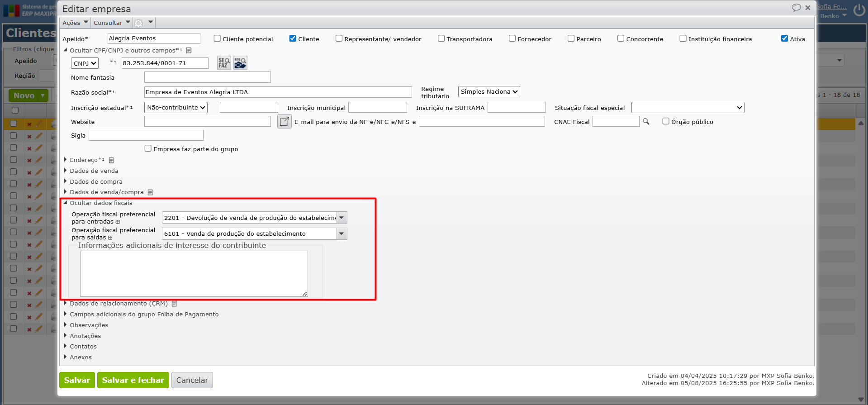868x405 pixels.
Task: Open the website in external link icon
Action: click(284, 121)
